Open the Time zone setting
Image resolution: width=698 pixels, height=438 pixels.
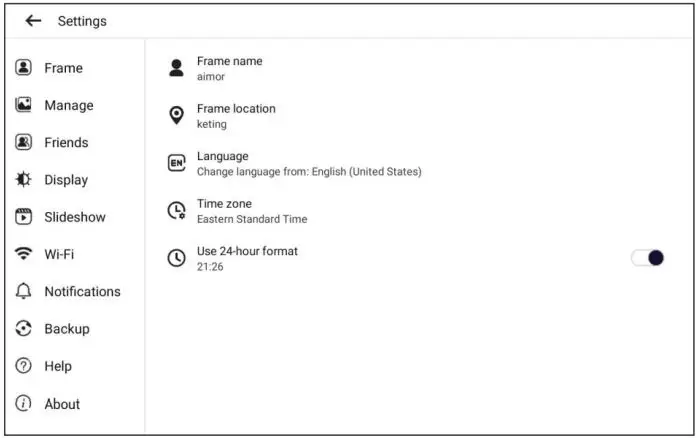pos(251,211)
